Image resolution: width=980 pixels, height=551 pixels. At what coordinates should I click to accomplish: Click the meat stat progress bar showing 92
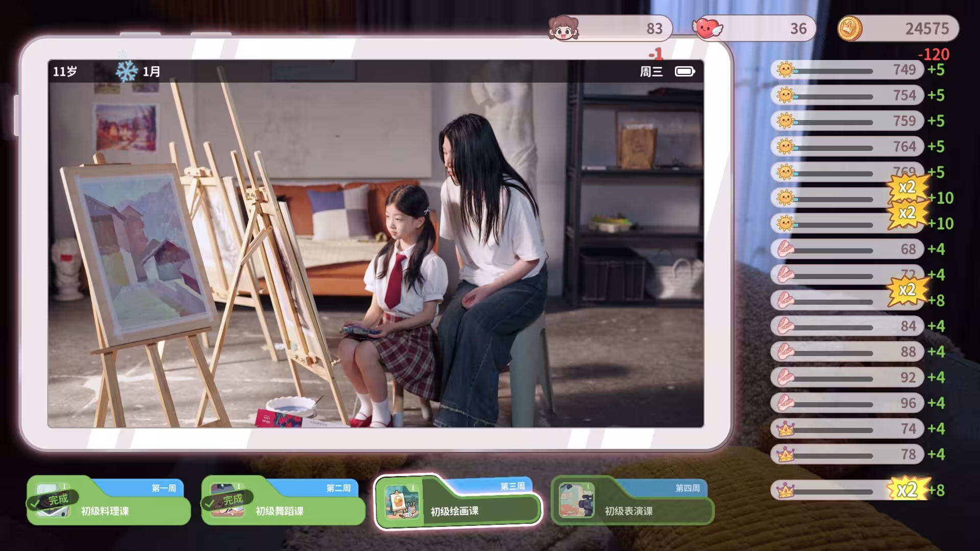847,377
